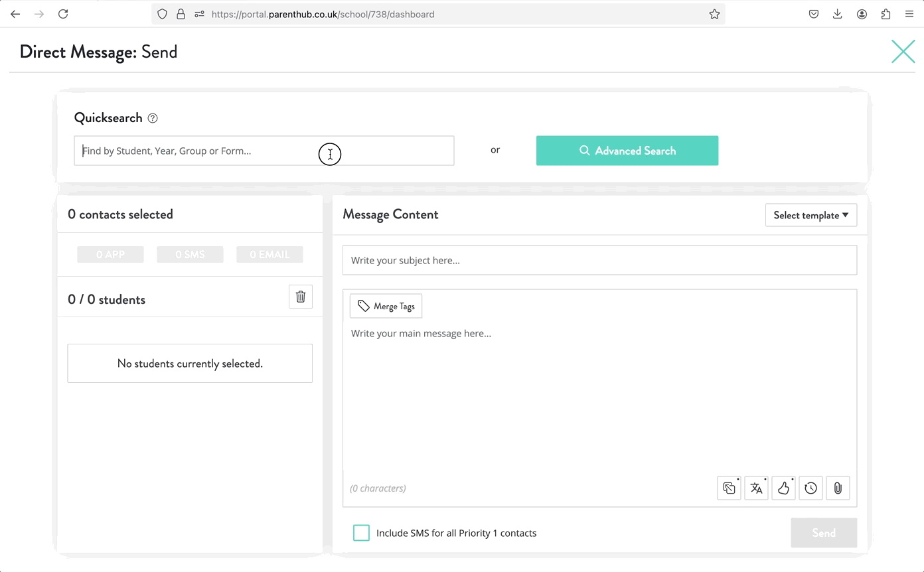Click the overlapping squares icon below message
The height and width of the screenshot is (572, 924).
pyautogui.click(x=729, y=488)
